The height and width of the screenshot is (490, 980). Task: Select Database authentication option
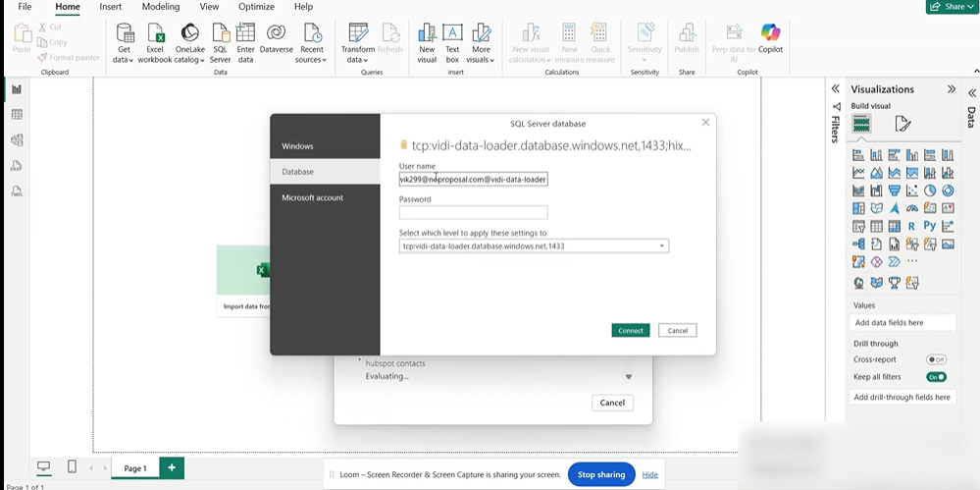pyautogui.click(x=325, y=172)
